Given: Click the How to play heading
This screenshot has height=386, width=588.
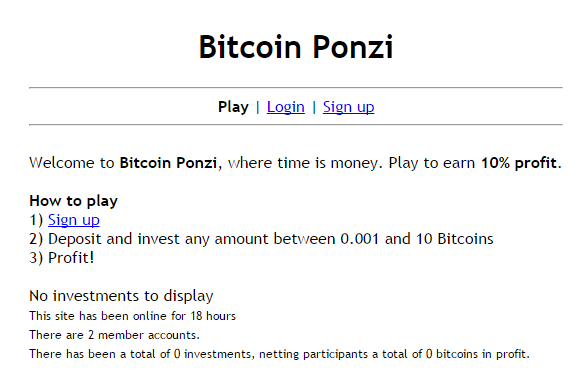Looking at the screenshot, I should pyautogui.click(x=74, y=201).
